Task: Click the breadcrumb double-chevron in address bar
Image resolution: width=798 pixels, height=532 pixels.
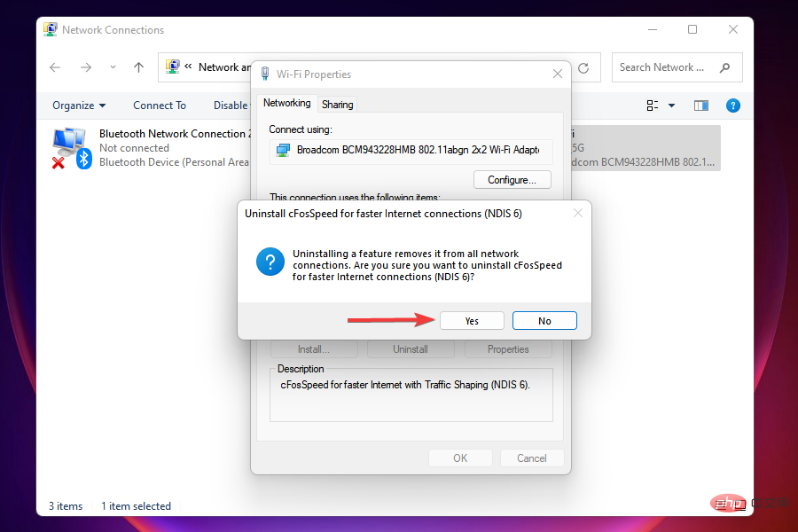Action: pos(188,67)
